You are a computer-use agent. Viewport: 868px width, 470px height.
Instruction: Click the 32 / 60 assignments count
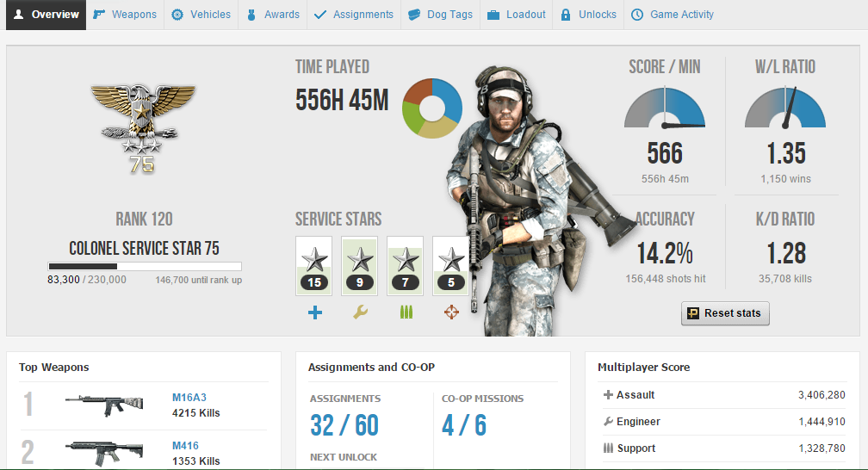click(x=344, y=426)
